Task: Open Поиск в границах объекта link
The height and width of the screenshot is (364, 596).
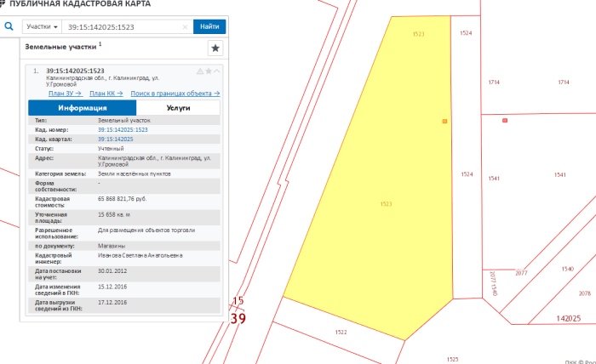Action: point(175,94)
